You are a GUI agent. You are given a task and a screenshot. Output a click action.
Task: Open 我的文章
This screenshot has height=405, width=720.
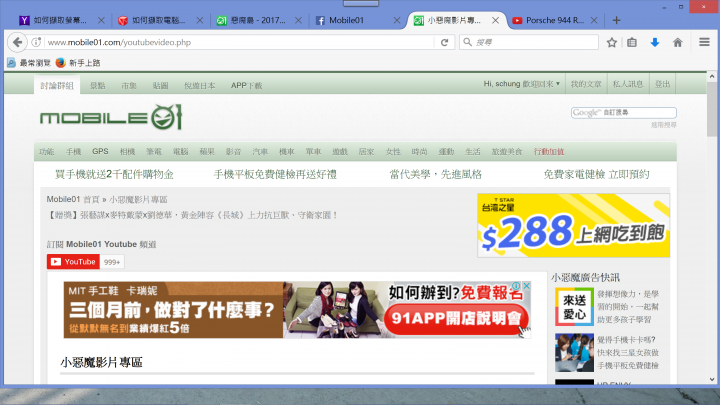coord(586,84)
